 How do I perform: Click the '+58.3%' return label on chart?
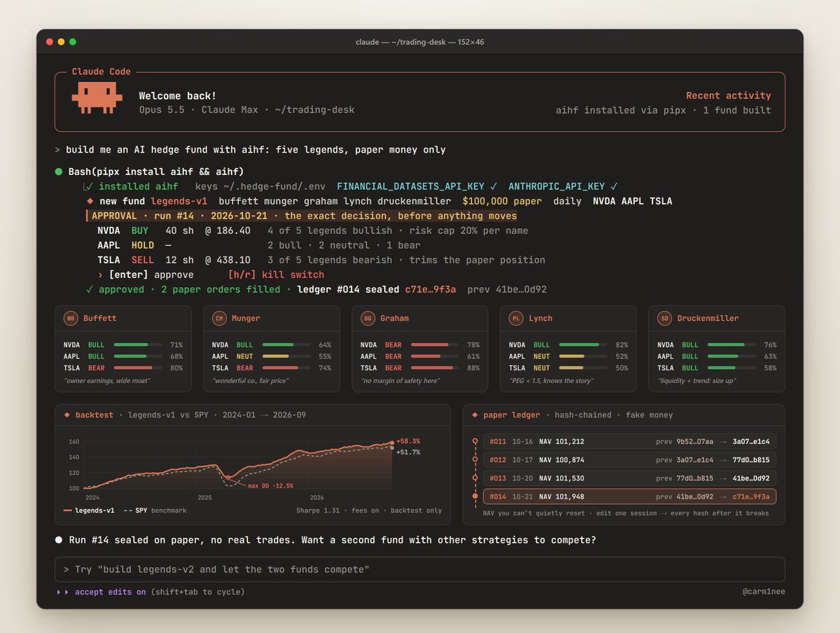point(408,441)
